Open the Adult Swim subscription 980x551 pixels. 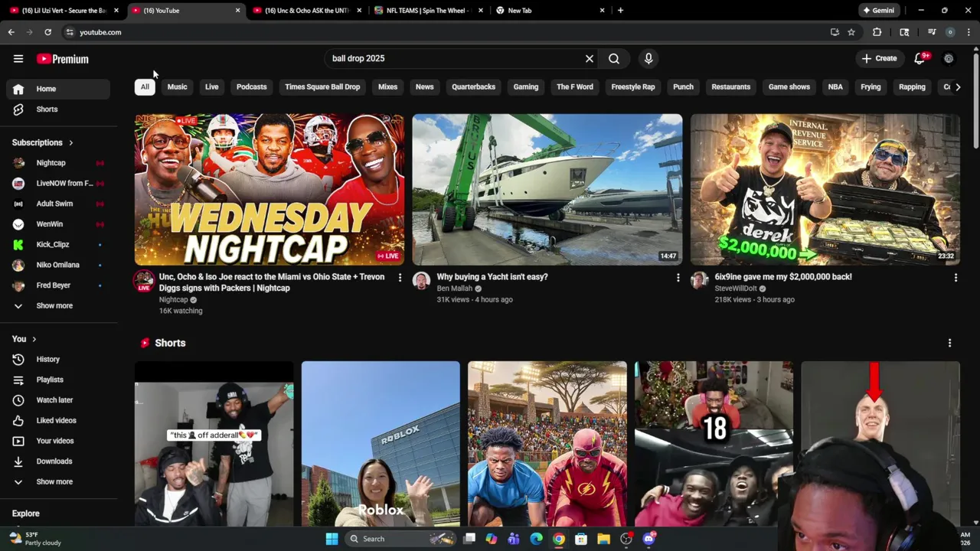pos(58,204)
